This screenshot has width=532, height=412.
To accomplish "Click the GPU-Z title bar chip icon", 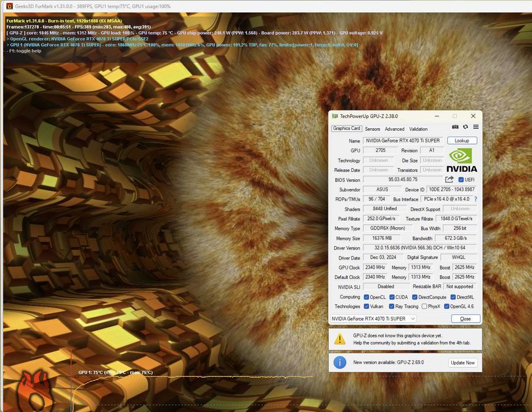I will point(334,116).
